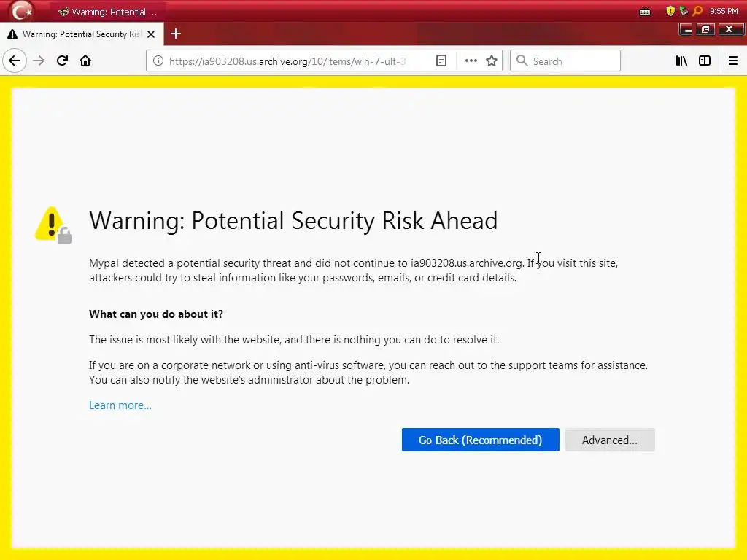Click the Forward arrow button
Screen dimensions: 747x560
(39, 61)
